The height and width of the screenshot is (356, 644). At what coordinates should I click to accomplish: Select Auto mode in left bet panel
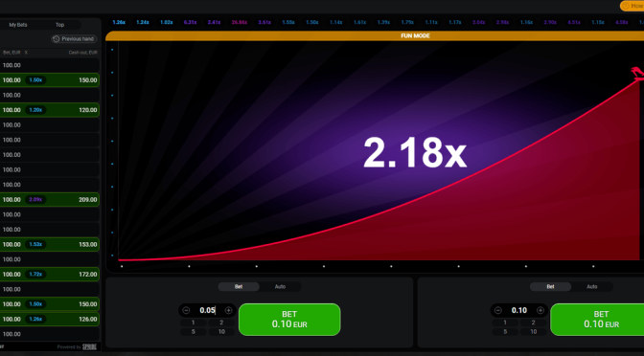[x=280, y=287]
